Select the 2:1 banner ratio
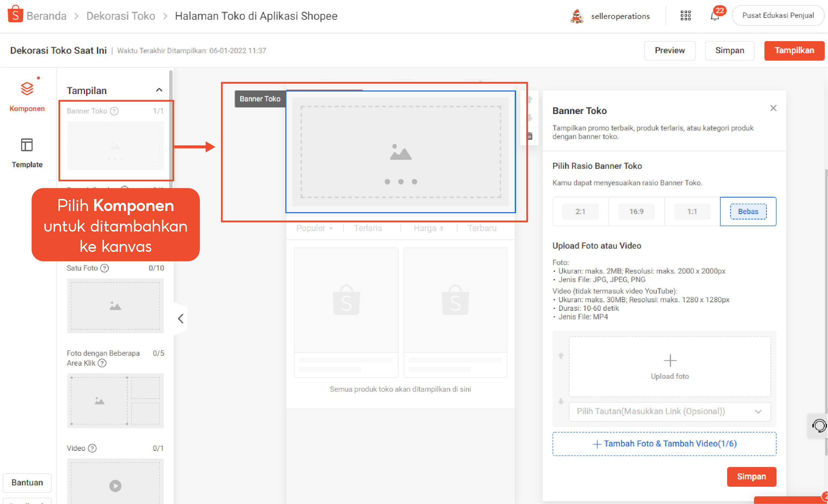The height and width of the screenshot is (504, 828). point(580,212)
